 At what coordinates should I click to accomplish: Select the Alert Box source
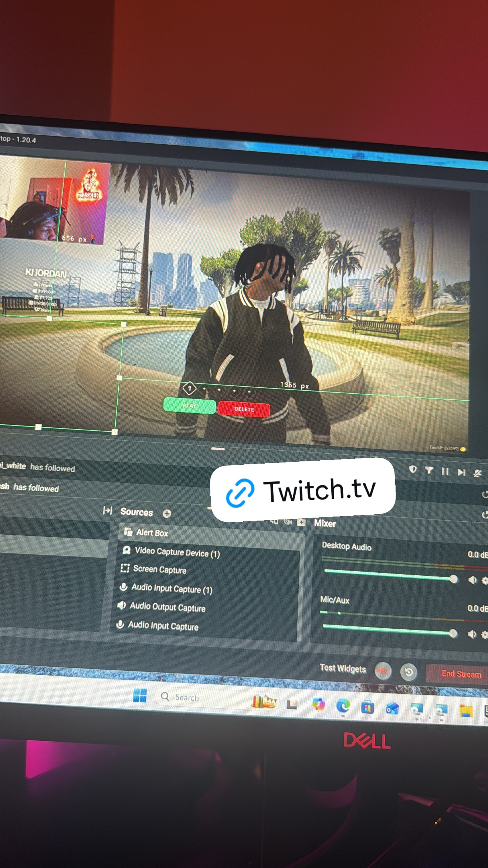coord(152,533)
